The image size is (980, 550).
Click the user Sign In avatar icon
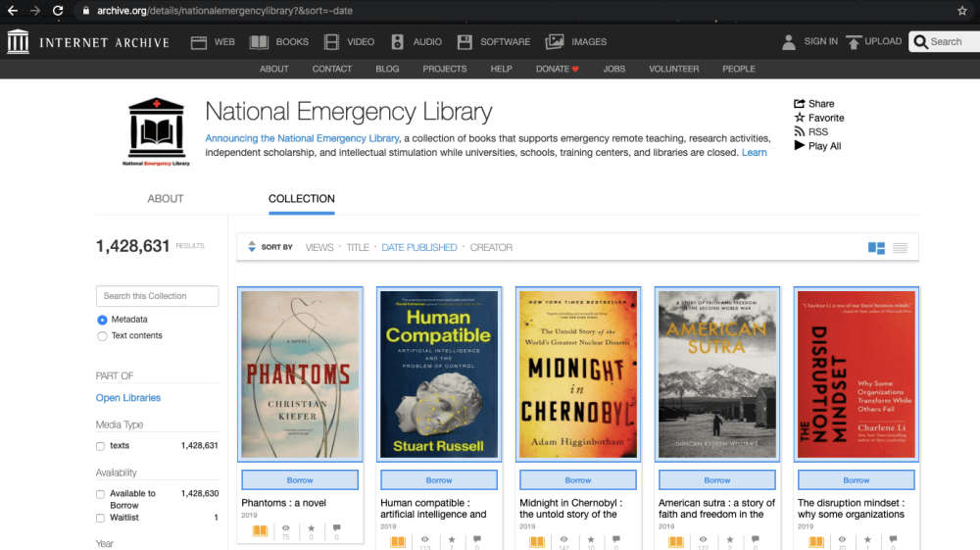tap(789, 42)
